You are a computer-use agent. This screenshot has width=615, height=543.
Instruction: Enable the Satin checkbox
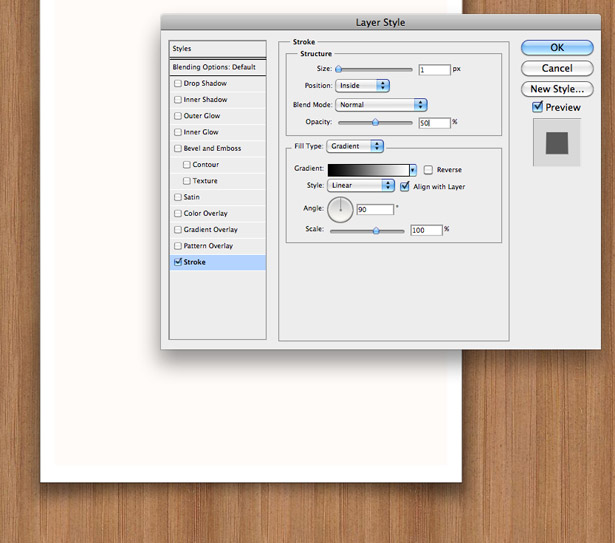click(178, 197)
